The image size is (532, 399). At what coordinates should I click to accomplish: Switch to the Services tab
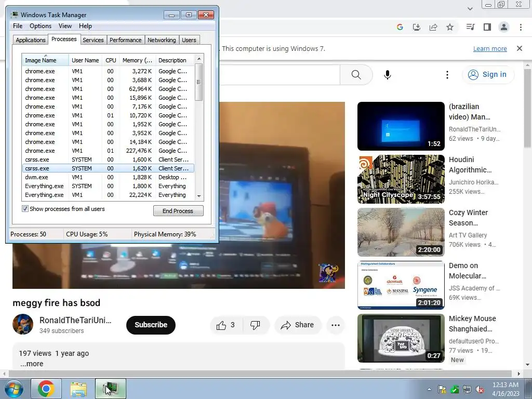[93, 40]
